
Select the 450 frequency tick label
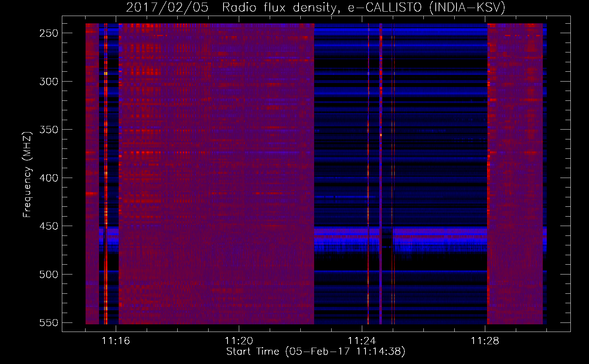pyautogui.click(x=49, y=226)
